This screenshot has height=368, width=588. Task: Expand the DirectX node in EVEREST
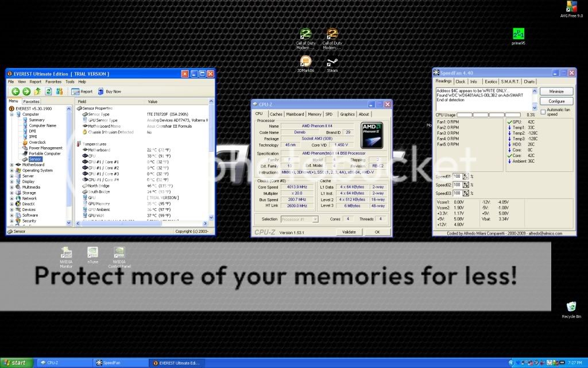pos(11,204)
